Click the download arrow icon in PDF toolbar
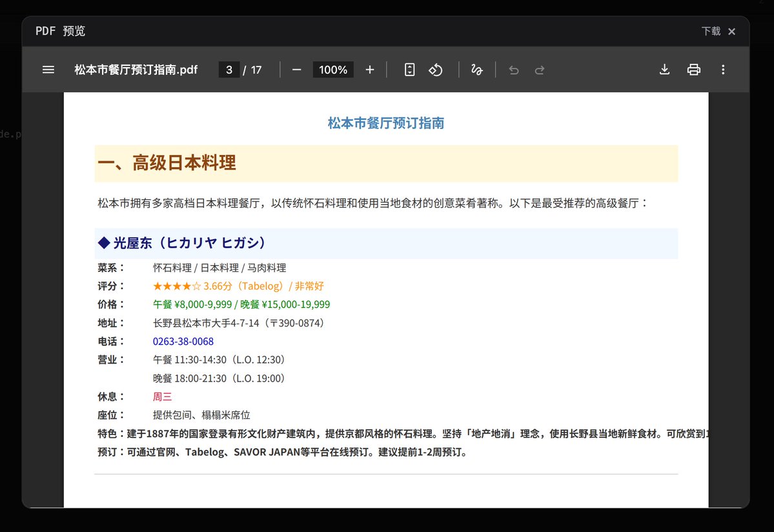The width and height of the screenshot is (774, 532). click(x=664, y=70)
